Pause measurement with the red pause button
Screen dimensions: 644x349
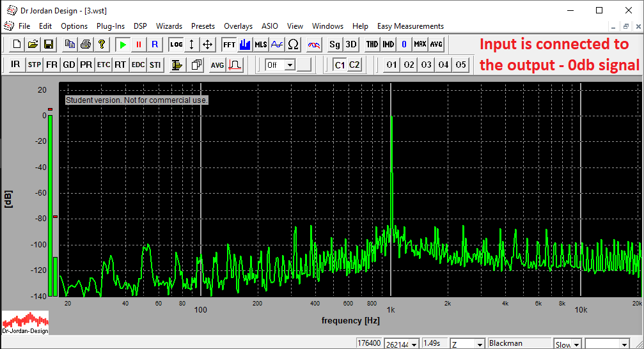139,44
